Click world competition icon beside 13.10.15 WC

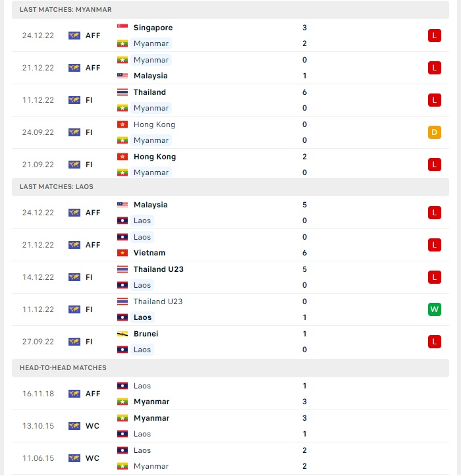click(74, 426)
